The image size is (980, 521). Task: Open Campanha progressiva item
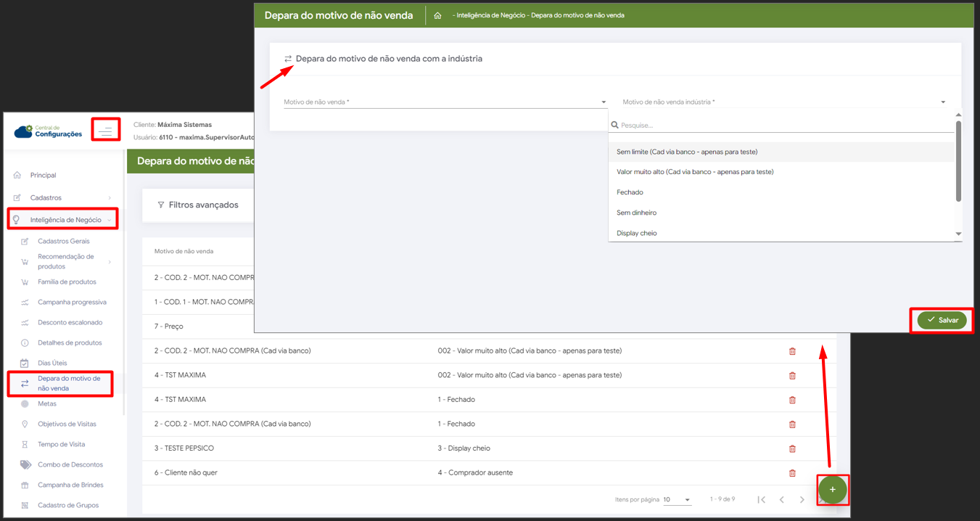[72, 302]
